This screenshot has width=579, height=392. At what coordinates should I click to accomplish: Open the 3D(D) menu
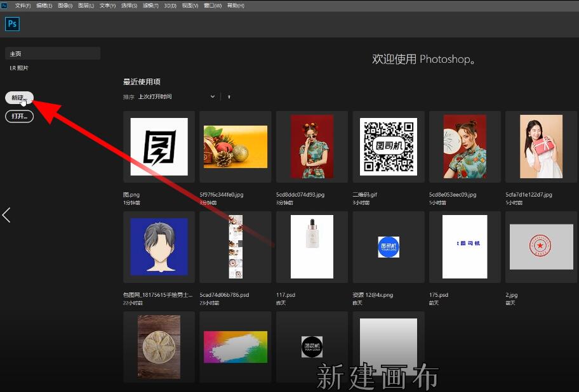[170, 6]
